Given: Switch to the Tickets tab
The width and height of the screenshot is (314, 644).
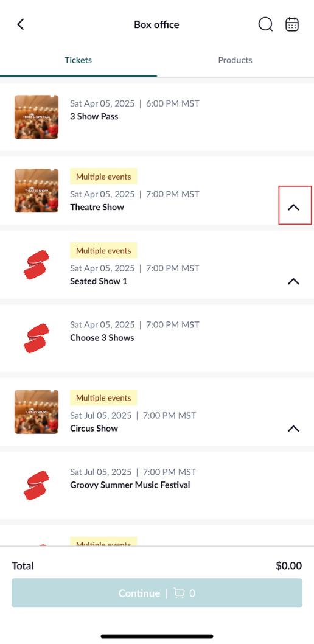Looking at the screenshot, I should tap(78, 60).
